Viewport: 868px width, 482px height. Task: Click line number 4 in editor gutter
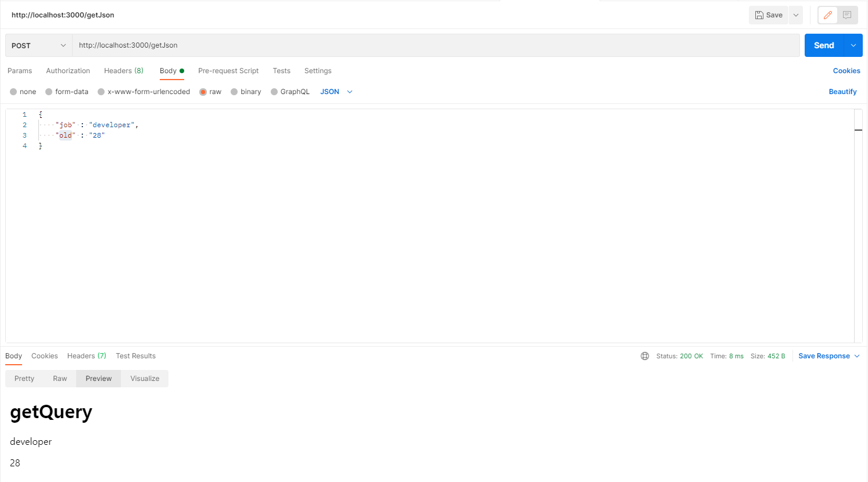pyautogui.click(x=24, y=146)
